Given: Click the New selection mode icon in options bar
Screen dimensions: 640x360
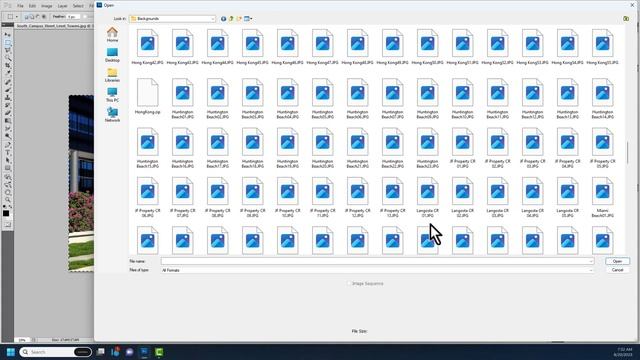Looking at the screenshot, I should point(27,17).
